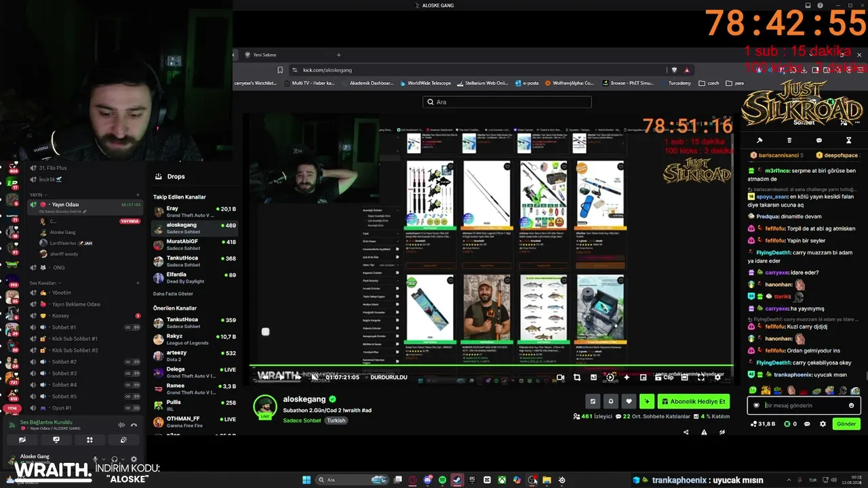Toggle the follow heart button for aloskegang
The height and width of the screenshot is (488, 868).
(x=629, y=401)
